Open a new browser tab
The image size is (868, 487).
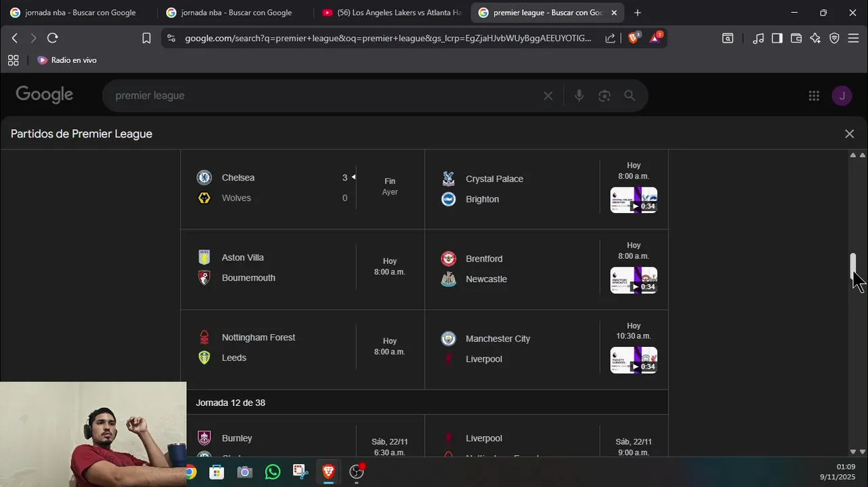pyautogui.click(x=637, y=13)
